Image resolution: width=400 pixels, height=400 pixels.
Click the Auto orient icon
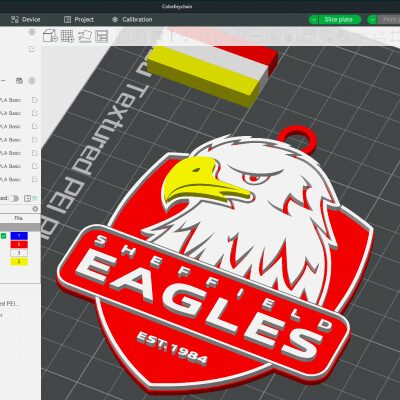[x=85, y=36]
